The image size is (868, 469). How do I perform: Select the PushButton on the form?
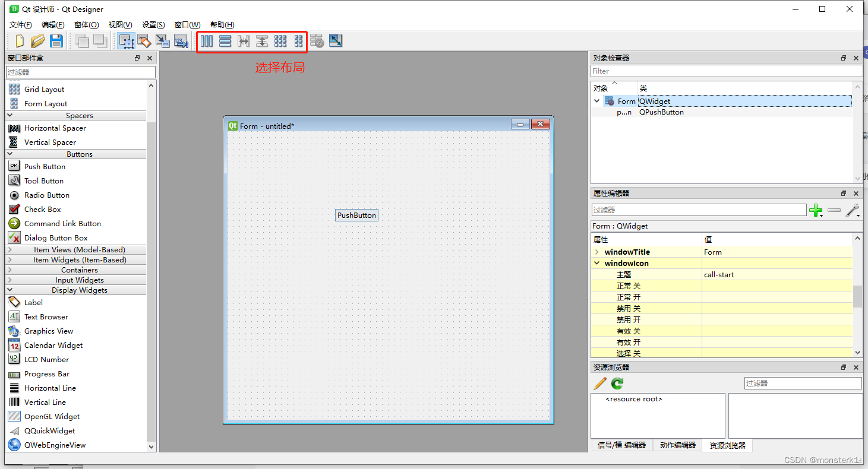tap(356, 215)
